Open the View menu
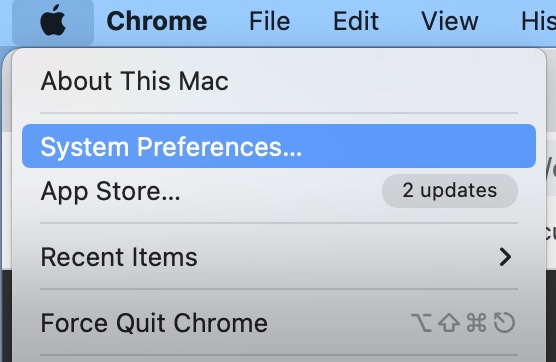This screenshot has width=556, height=362. pos(450,21)
